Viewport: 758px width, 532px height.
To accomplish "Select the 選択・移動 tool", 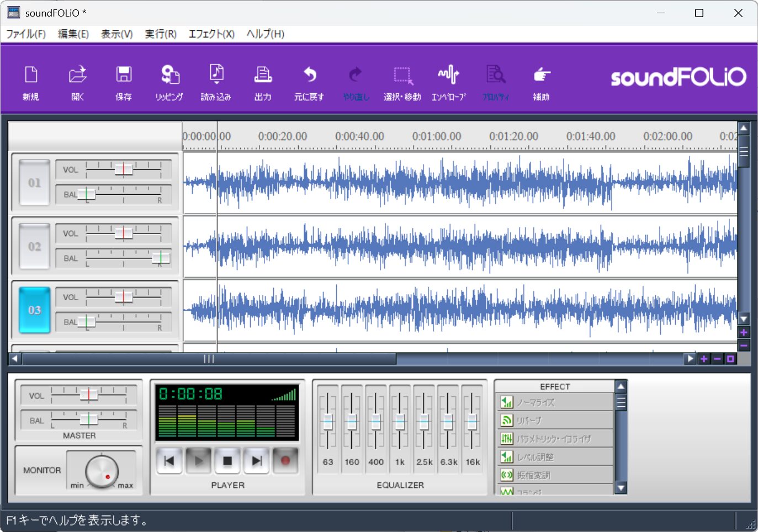I will click(x=402, y=83).
